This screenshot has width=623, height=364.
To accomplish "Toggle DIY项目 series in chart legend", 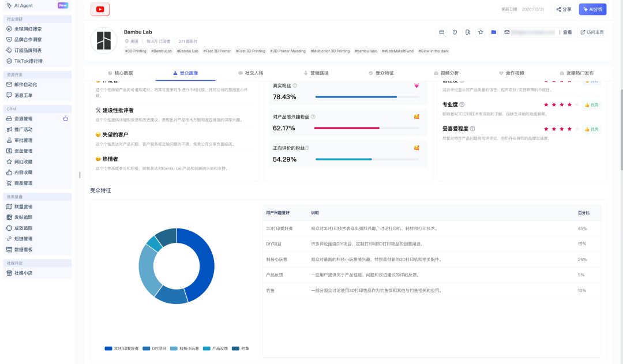I will [x=155, y=348].
